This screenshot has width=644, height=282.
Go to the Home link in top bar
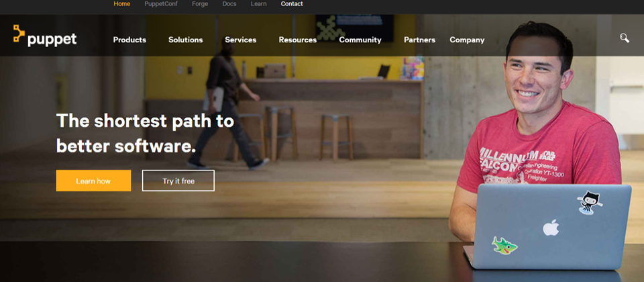(x=122, y=4)
